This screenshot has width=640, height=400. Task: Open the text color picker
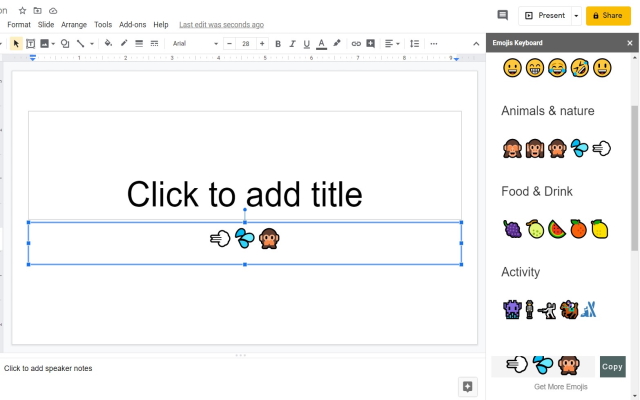pos(322,44)
